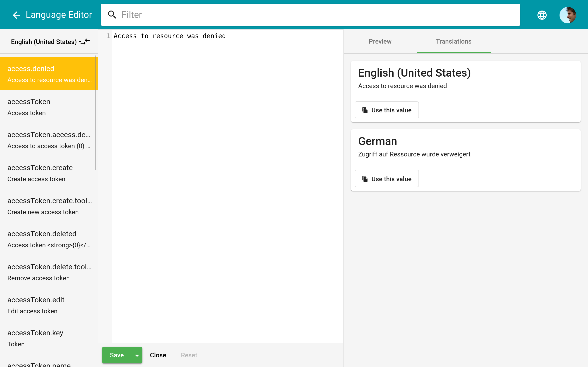Click the search magnifier icon
This screenshot has width=588, height=367.
click(112, 15)
